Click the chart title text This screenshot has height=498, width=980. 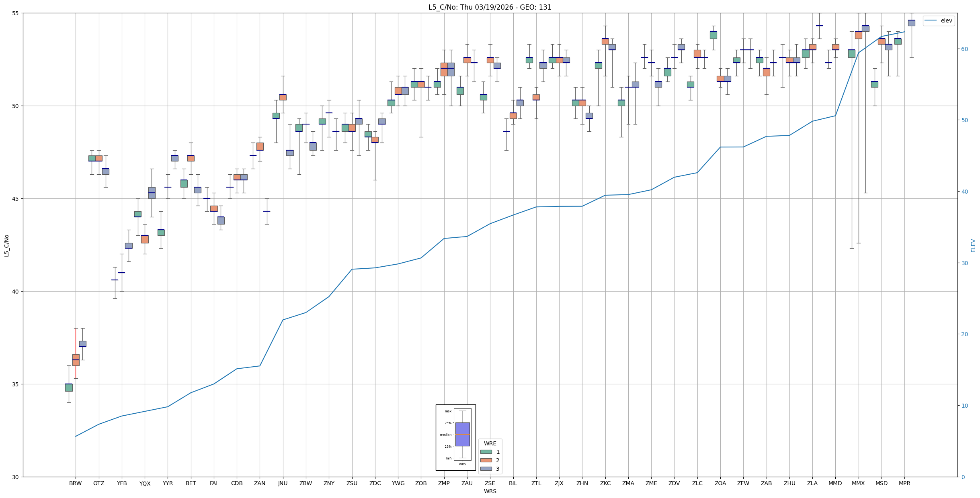point(490,7)
